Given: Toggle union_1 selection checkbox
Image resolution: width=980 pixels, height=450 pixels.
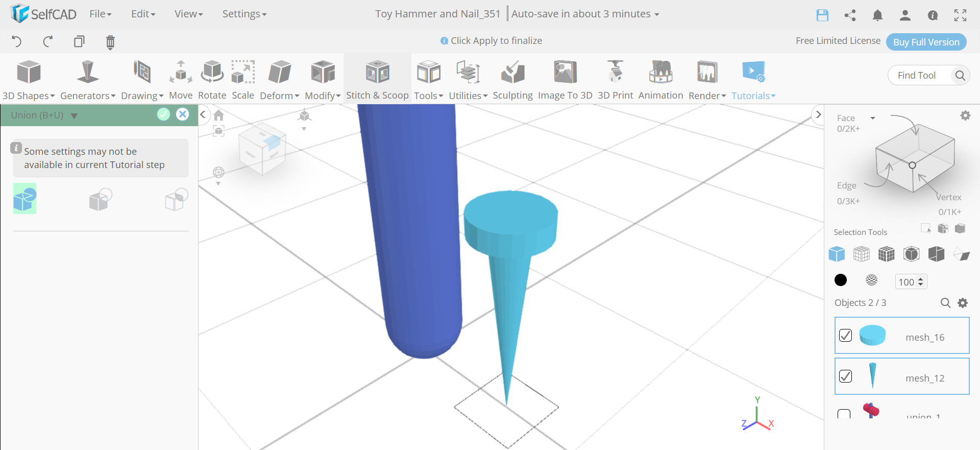Looking at the screenshot, I should pyautogui.click(x=844, y=414).
